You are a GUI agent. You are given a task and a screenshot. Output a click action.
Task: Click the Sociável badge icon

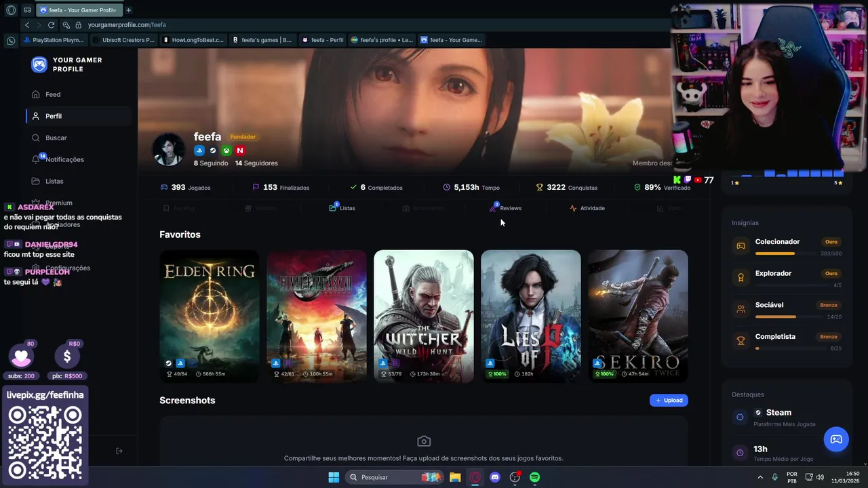[741, 308]
